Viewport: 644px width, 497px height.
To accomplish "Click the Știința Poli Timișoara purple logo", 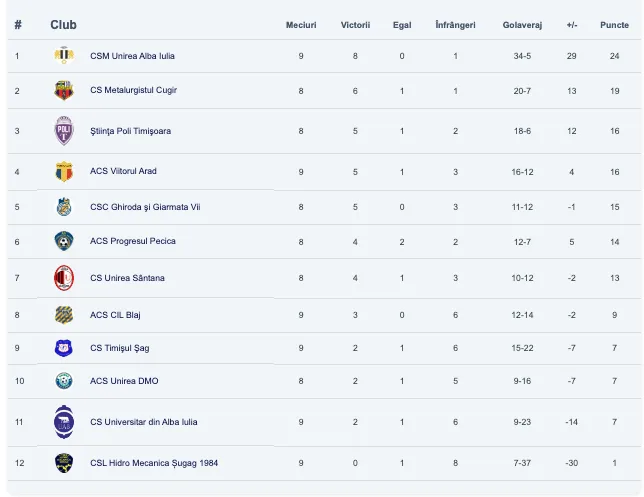I will click(x=64, y=131).
